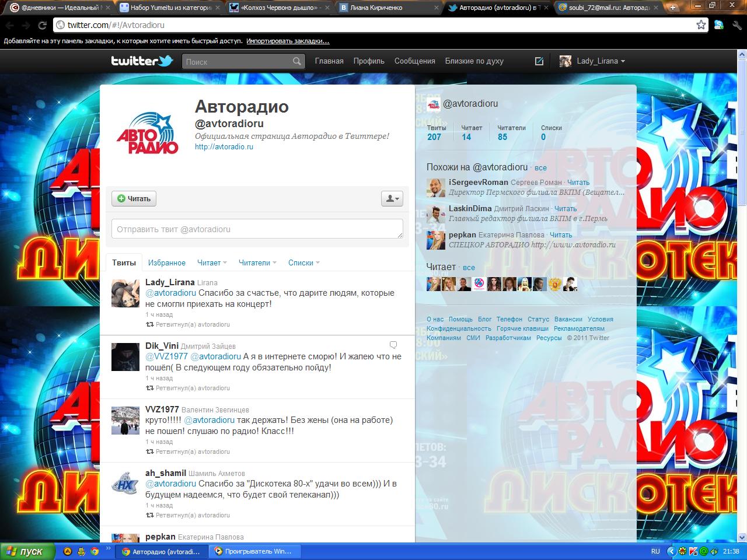Open the compose new tweet icon
The width and height of the screenshot is (747, 560).
coord(539,61)
